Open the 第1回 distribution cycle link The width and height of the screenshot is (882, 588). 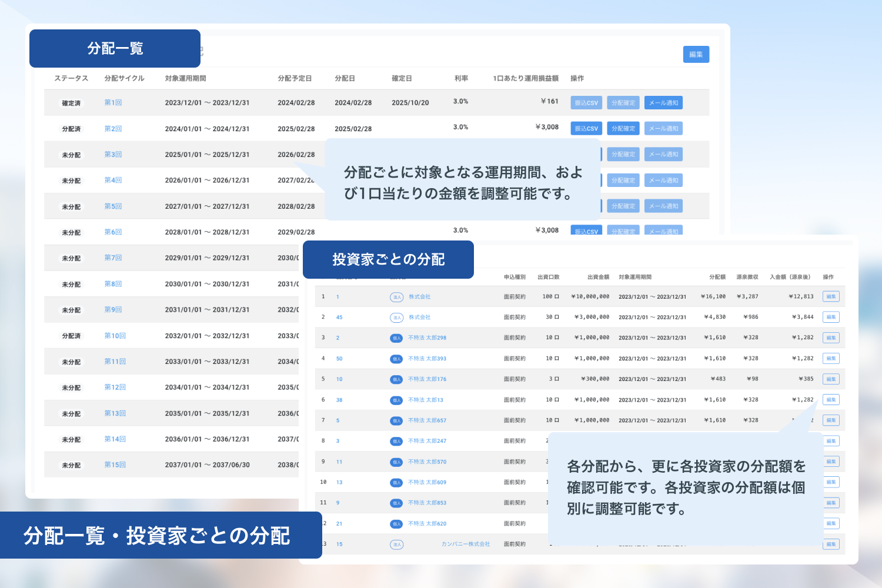pos(113,103)
